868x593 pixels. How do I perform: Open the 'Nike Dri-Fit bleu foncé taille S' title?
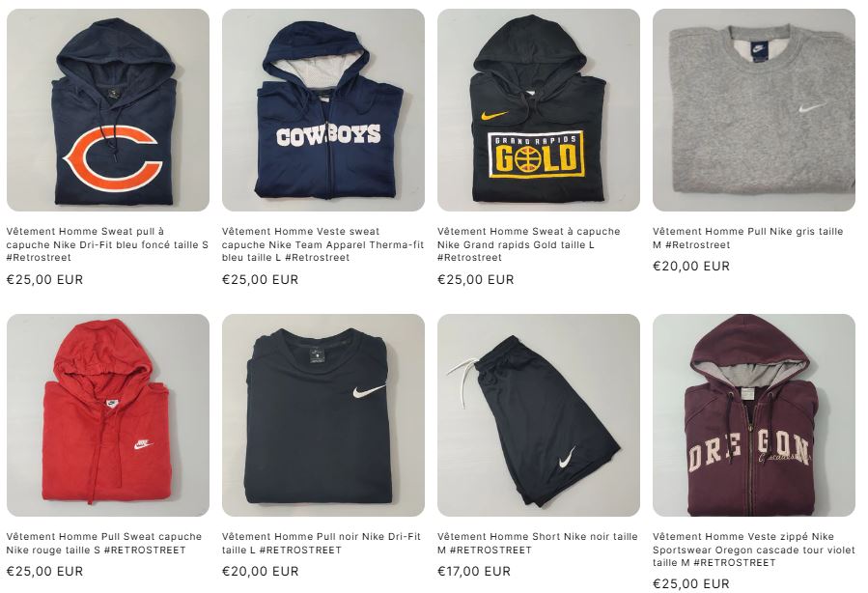(x=107, y=244)
